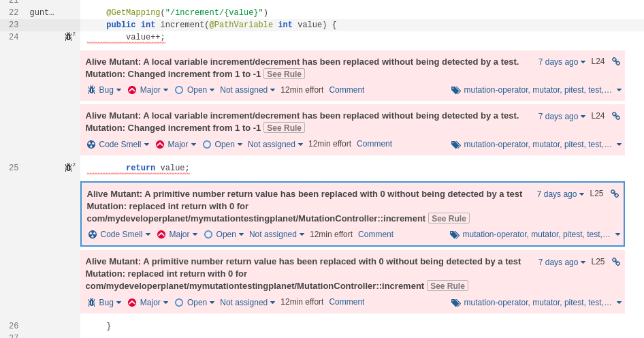Viewport: 644px width, 338px height.
Task: Open the Major severity menu on the L25 Bug issue
Action: click(x=148, y=303)
